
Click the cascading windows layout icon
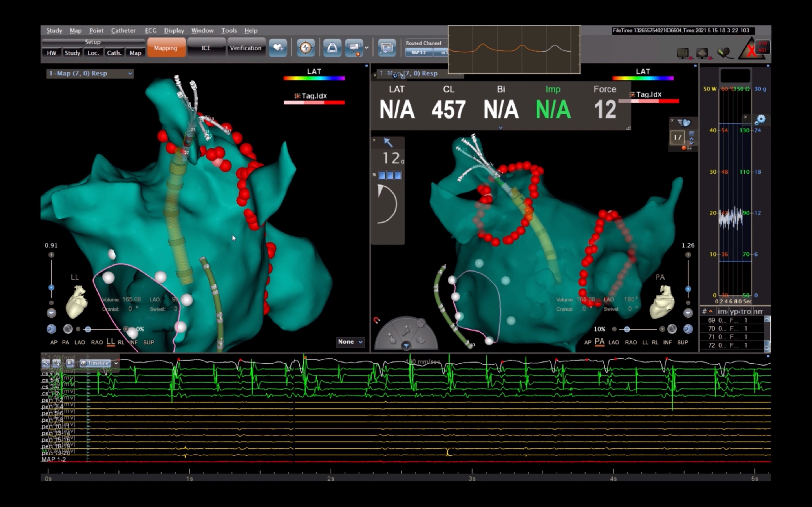tap(387, 48)
